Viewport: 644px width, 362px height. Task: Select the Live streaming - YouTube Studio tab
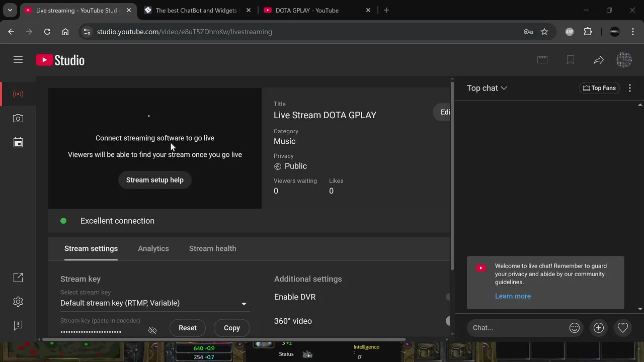tap(78, 10)
